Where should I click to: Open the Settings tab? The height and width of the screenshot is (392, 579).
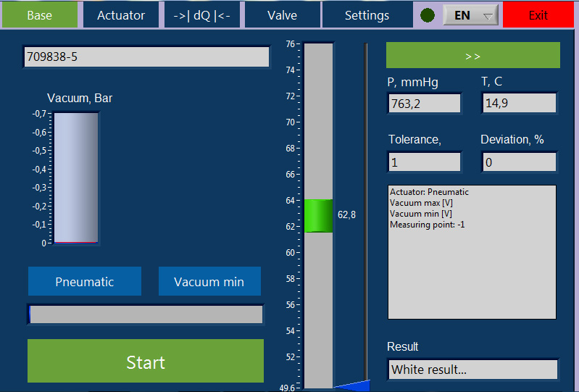(x=367, y=15)
